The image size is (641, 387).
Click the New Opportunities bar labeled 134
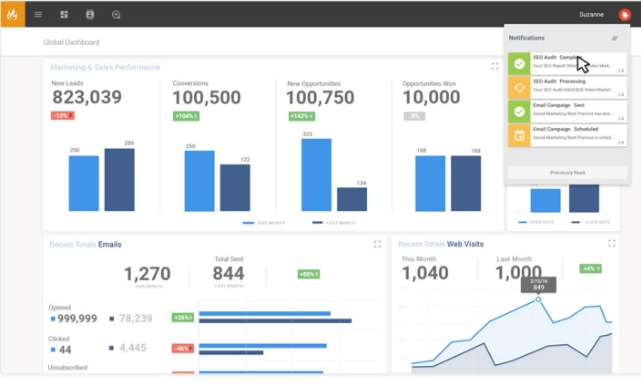coord(352,199)
